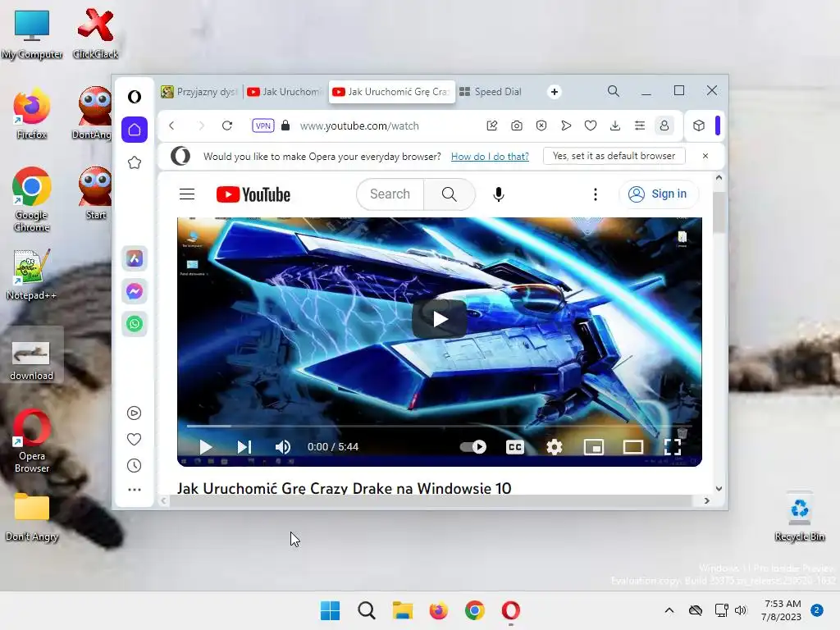Open the heart icon in Opera sidebar
840x630 pixels.
[134, 440]
